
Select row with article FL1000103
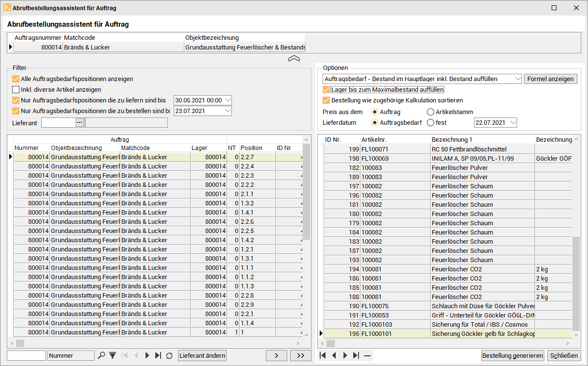[x=448, y=324]
